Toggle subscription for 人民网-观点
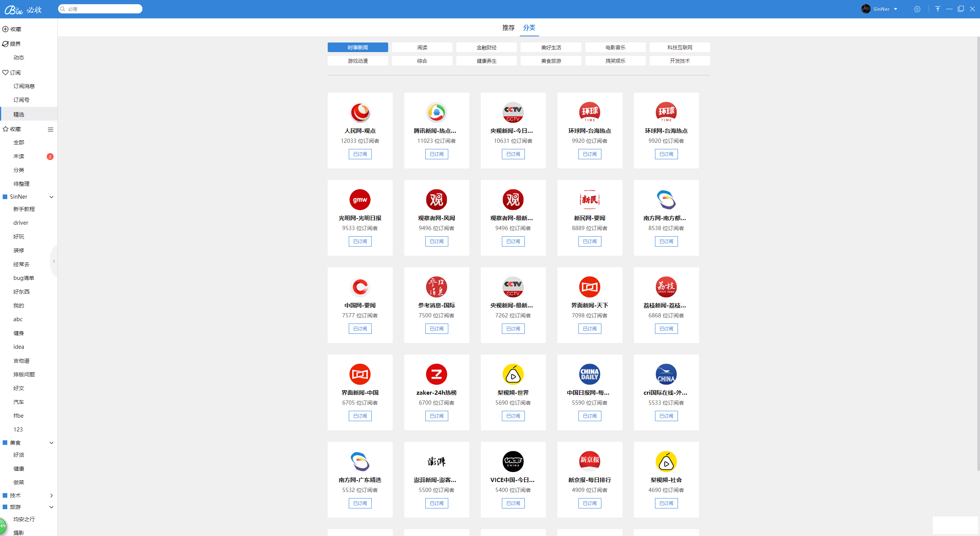980x536 pixels. coord(360,154)
